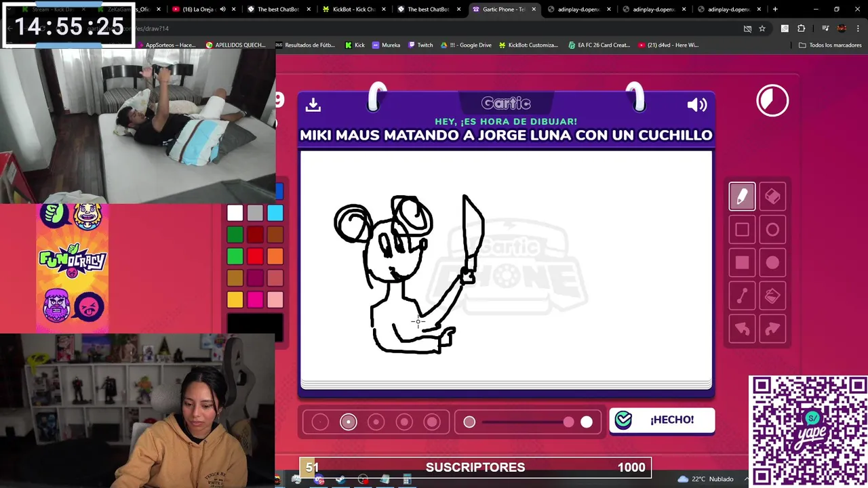Click the yape QR code overlay

(808, 432)
